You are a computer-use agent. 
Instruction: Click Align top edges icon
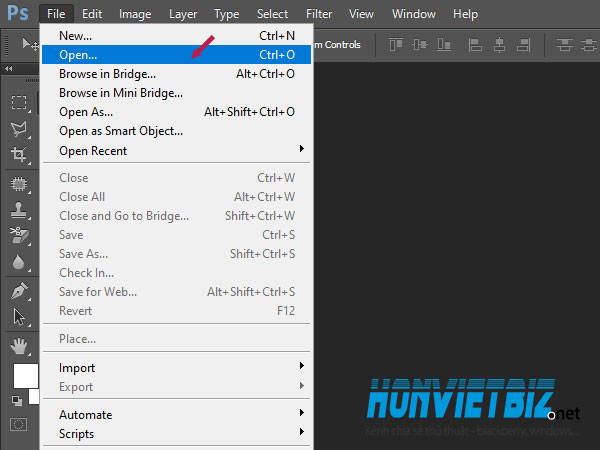(396, 45)
